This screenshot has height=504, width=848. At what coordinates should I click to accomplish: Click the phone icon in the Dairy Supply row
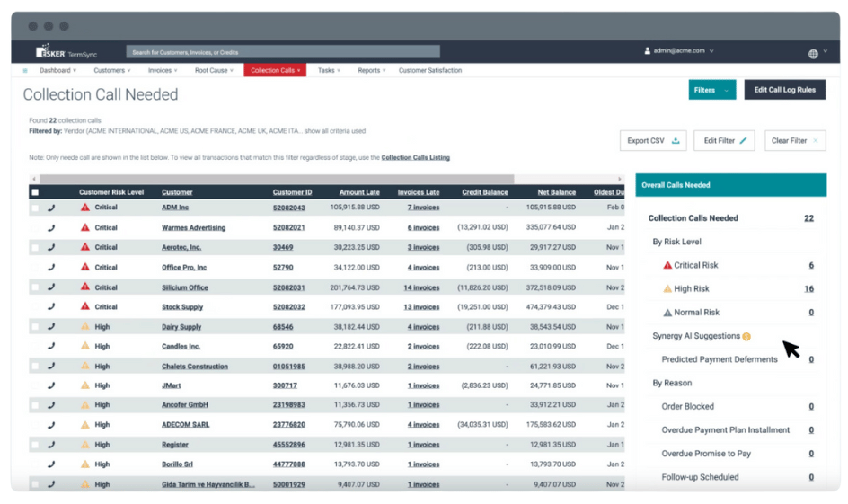pos(51,327)
